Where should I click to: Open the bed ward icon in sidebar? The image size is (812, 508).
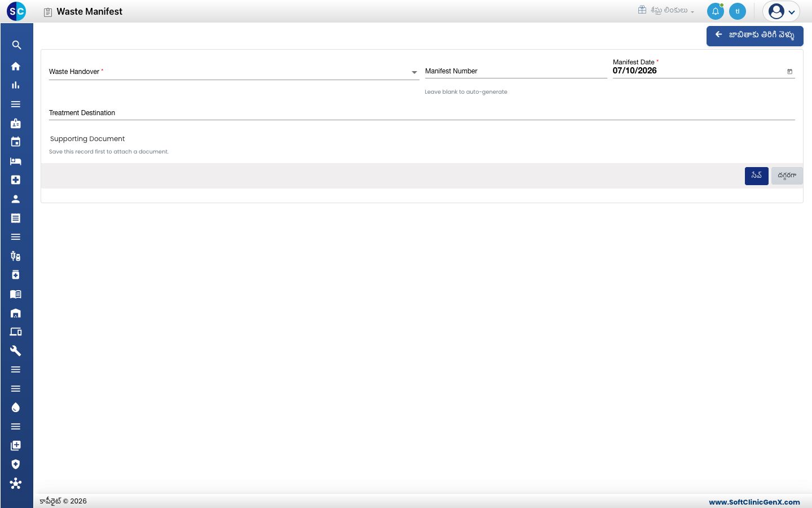tap(16, 161)
